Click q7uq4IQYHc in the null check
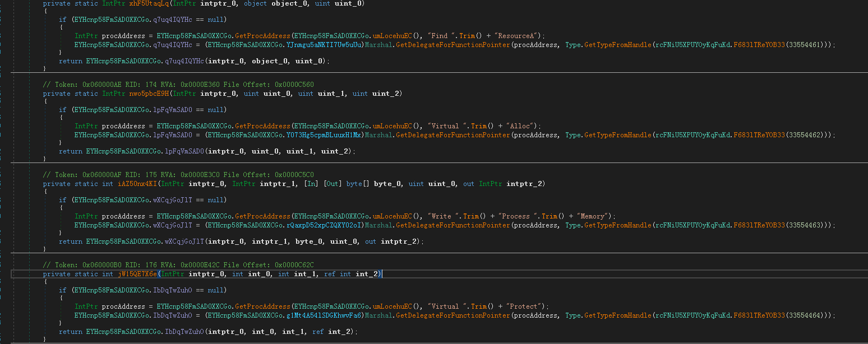Viewport: 868px width, 344px height. (173, 20)
